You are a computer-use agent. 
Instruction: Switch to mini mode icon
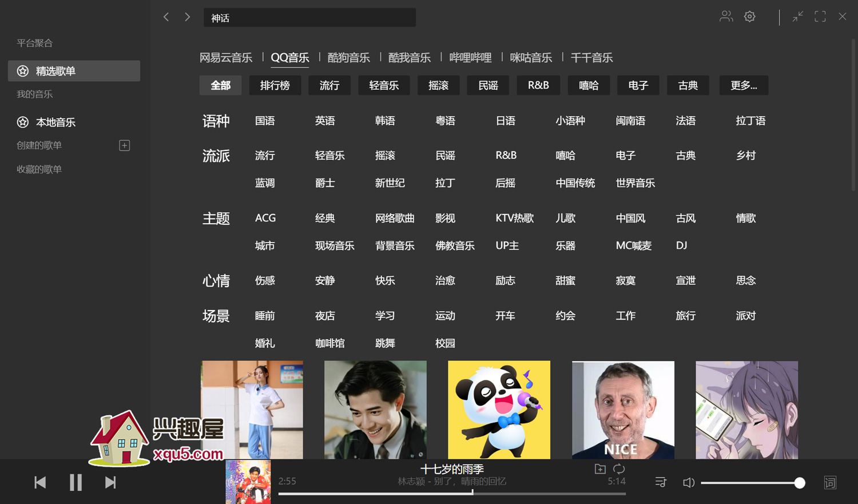coord(797,17)
